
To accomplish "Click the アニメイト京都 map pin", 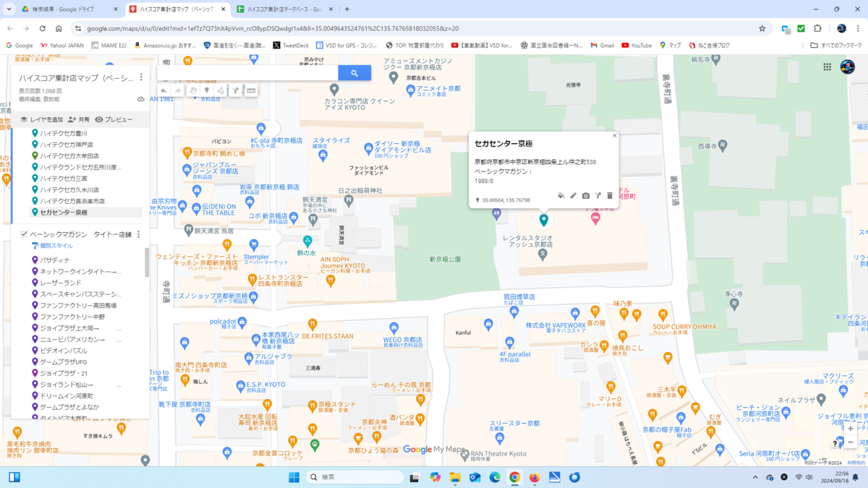I will (409, 90).
